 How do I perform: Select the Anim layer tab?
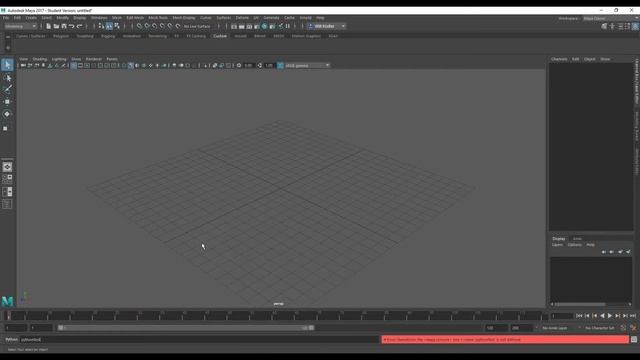point(577,239)
